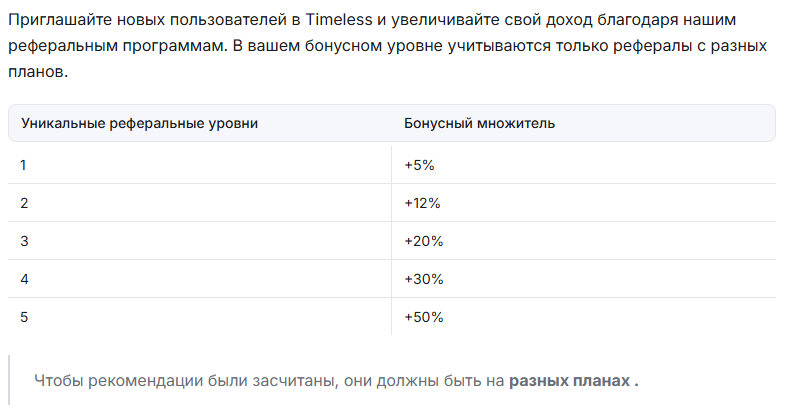This screenshot has width=797, height=417.
Task: Select referral level 4 cell
Action: (x=199, y=279)
